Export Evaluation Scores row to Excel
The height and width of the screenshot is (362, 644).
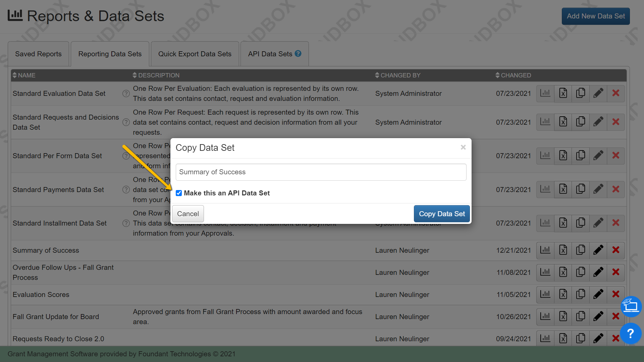coord(563,294)
